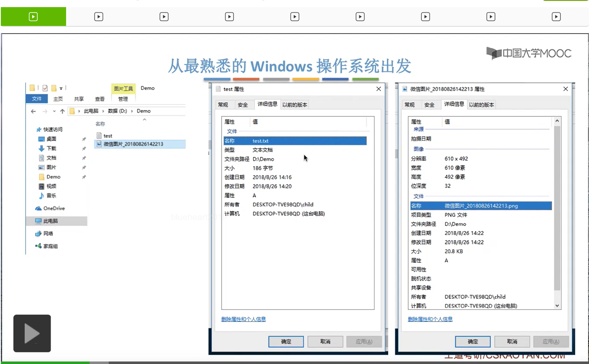
Task: Click the scroll-up arrow in 微信图片 details list
Action: coord(557,121)
